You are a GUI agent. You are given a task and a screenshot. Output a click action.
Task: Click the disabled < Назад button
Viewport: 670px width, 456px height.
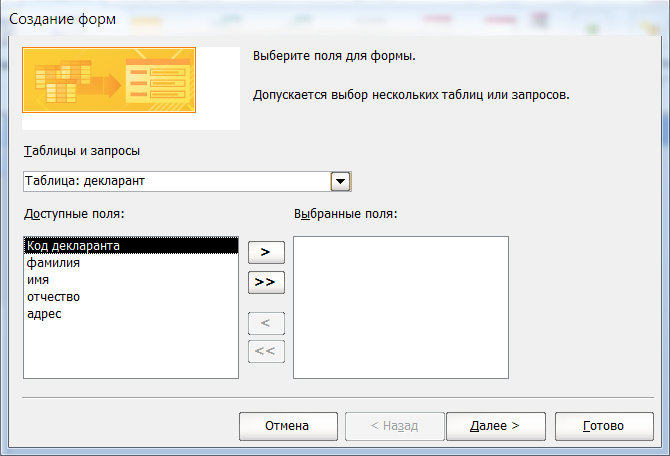[x=394, y=426]
